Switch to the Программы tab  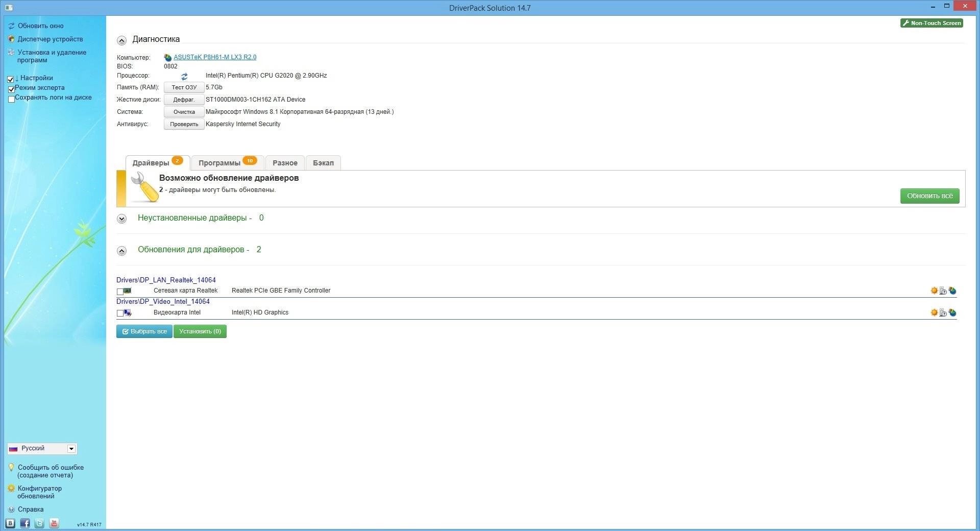228,163
